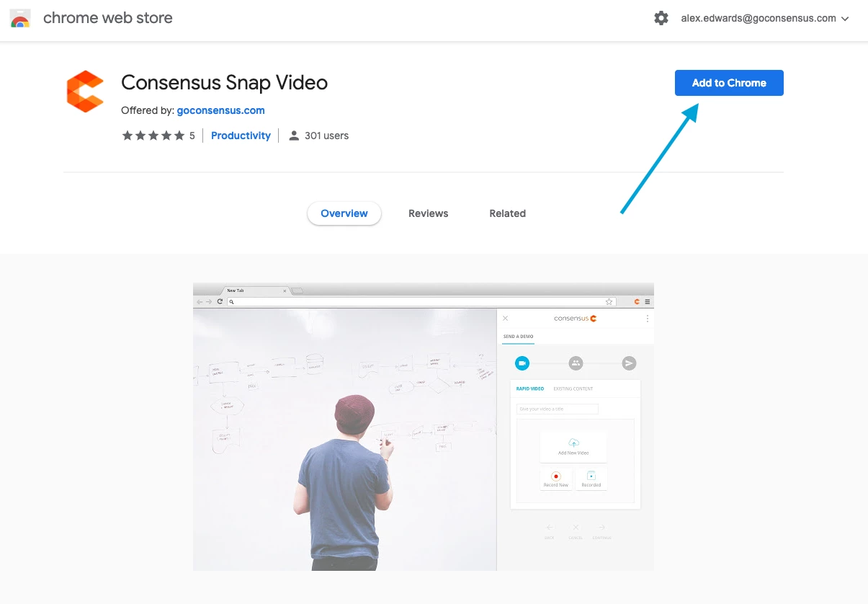
Task: Open the Productivity category link
Action: (241, 136)
